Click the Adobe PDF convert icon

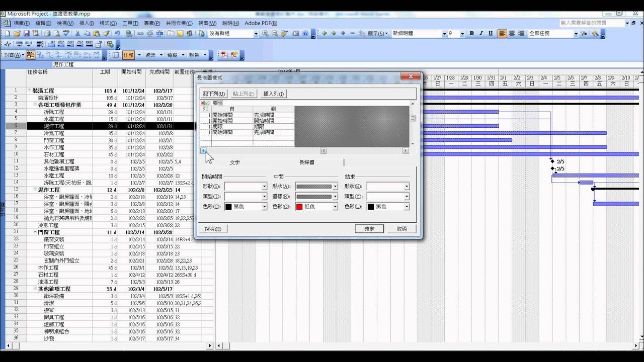(224, 55)
